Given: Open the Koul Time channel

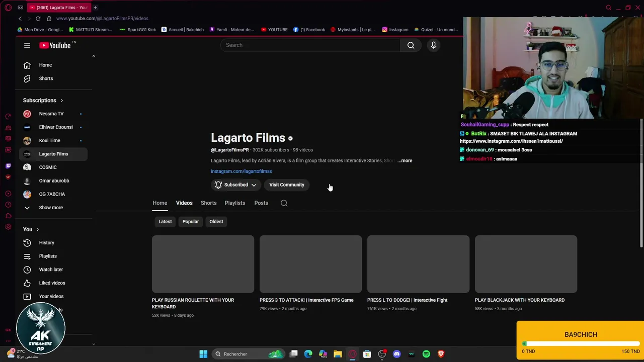Looking at the screenshot, I should point(54,140).
